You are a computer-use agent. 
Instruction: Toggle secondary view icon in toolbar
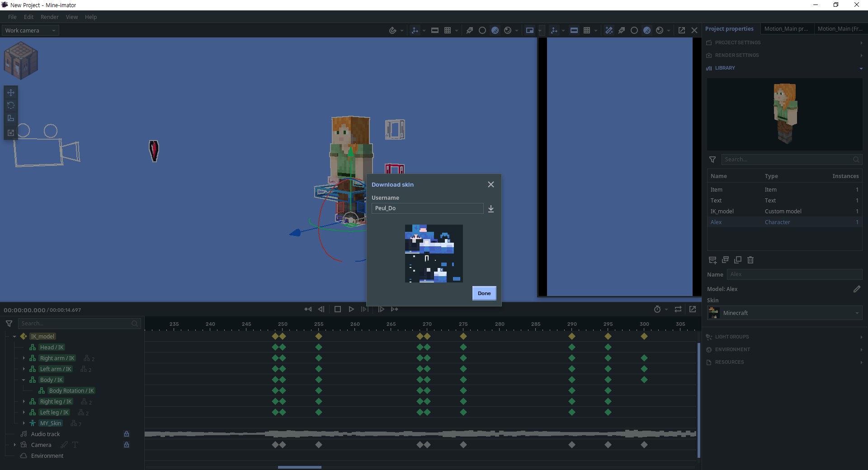(529, 30)
